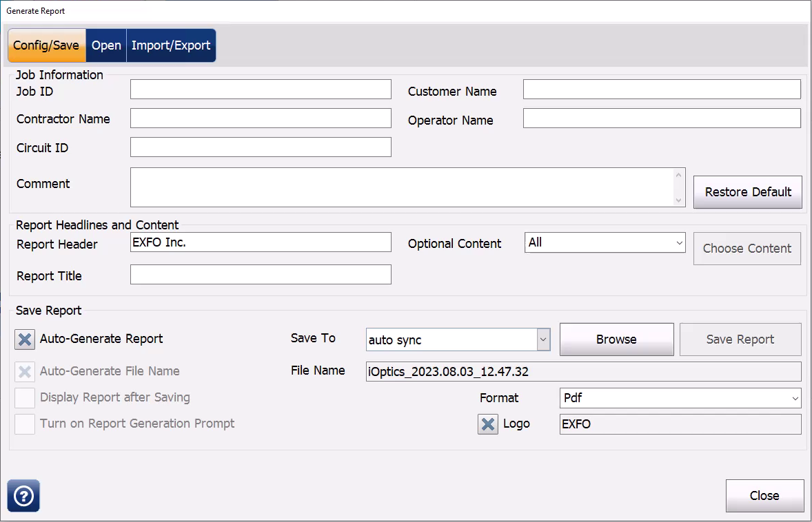The width and height of the screenshot is (812, 522).
Task: Focus the Customer Name text field
Action: (662, 90)
